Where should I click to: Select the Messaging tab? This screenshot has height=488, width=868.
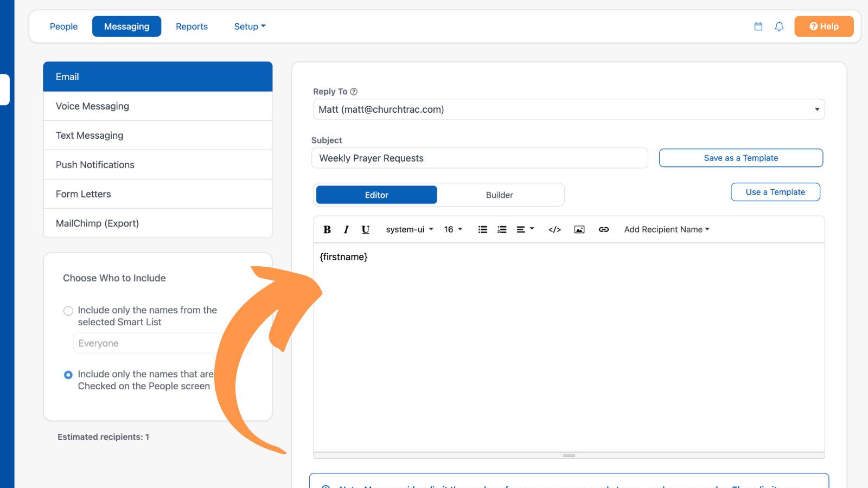click(x=126, y=26)
